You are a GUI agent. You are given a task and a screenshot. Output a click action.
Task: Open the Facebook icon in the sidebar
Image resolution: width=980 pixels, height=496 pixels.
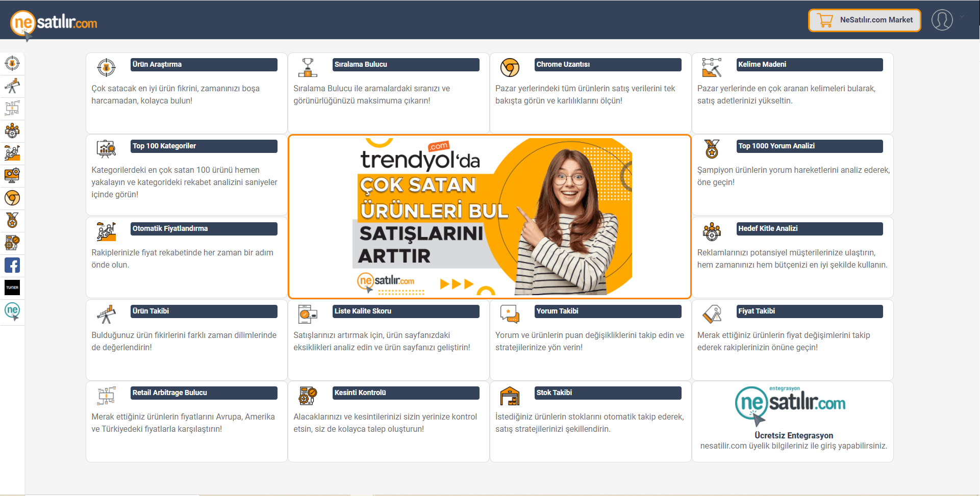tap(12, 265)
